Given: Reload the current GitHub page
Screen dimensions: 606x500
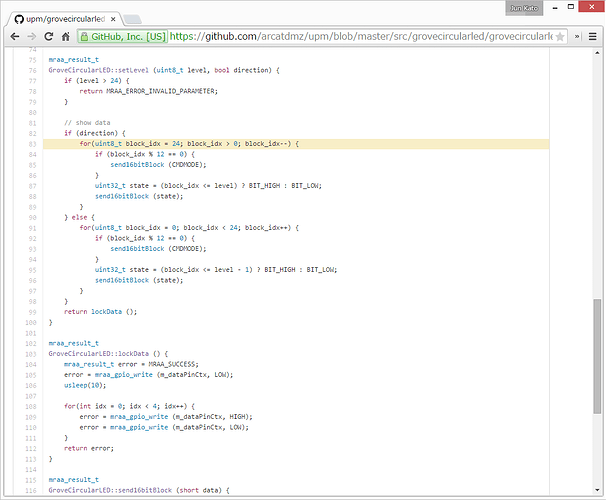Looking at the screenshot, I should pyautogui.click(x=49, y=36).
